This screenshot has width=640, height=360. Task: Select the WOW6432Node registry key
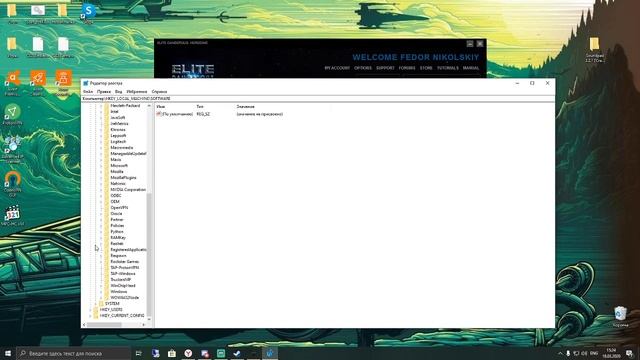click(124, 298)
